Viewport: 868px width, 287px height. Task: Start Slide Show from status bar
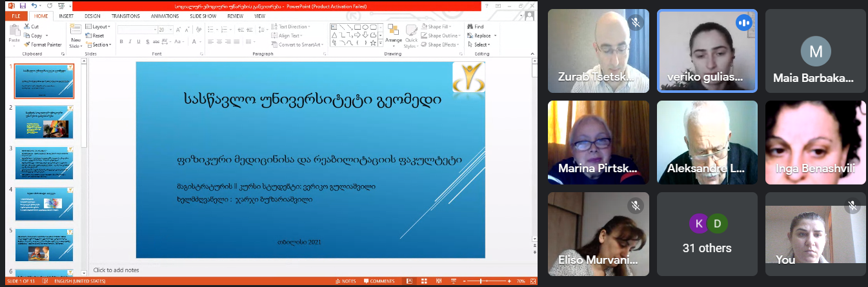[x=454, y=281]
